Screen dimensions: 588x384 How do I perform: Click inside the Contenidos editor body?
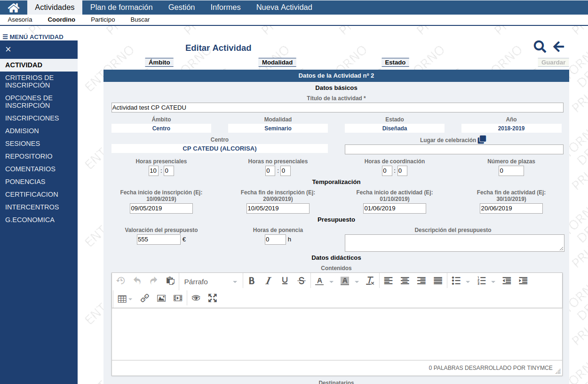(x=337, y=334)
